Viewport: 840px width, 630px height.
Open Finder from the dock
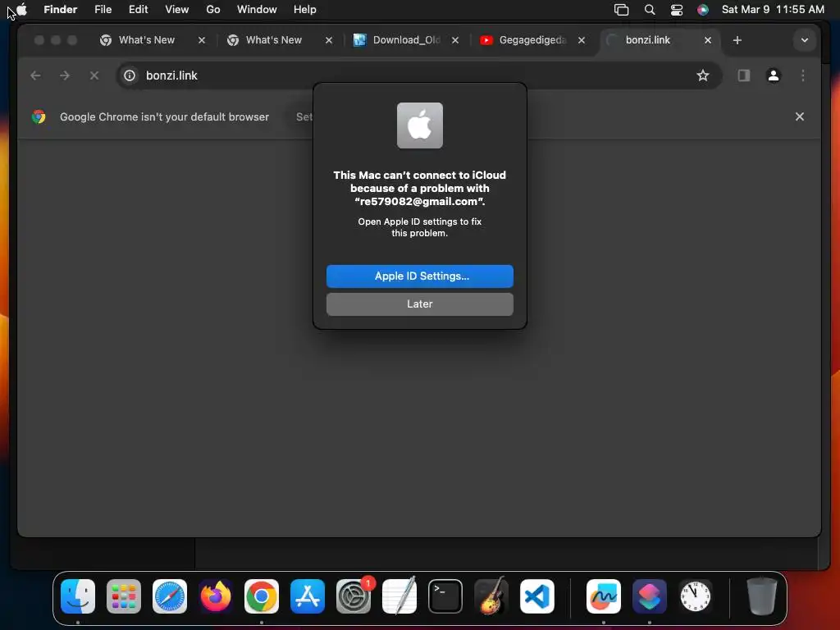78,596
